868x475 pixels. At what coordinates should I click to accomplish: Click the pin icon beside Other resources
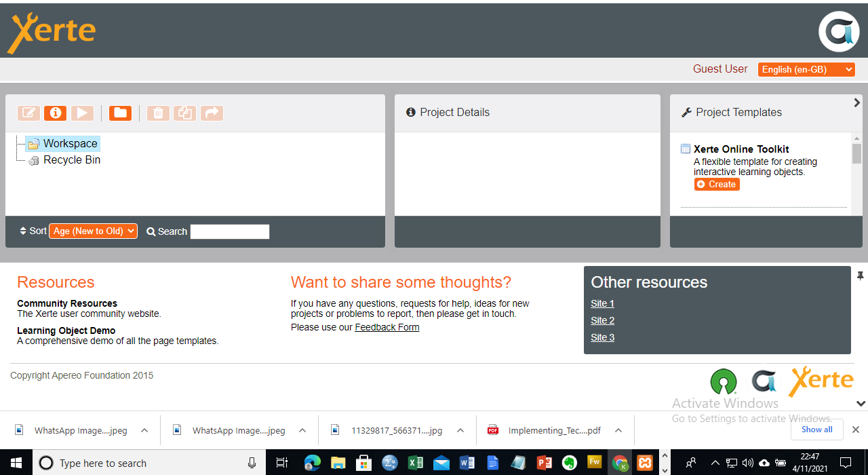(x=861, y=275)
